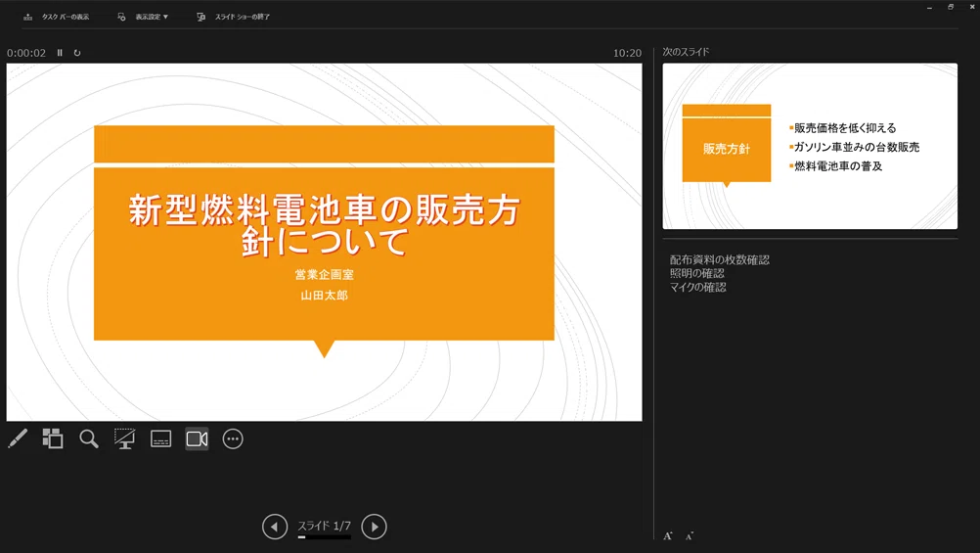Click the 次のスライド label

point(686,52)
